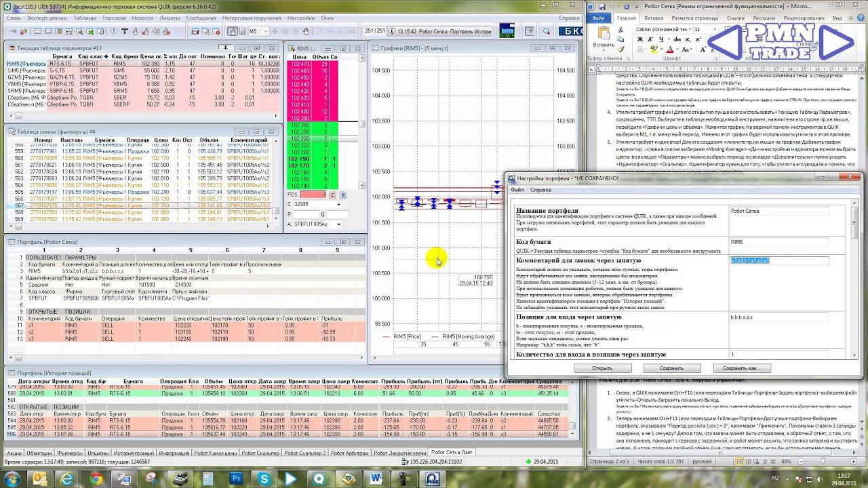Click the Сохранить как... button
This screenshot has height=488, width=868.
(x=742, y=368)
